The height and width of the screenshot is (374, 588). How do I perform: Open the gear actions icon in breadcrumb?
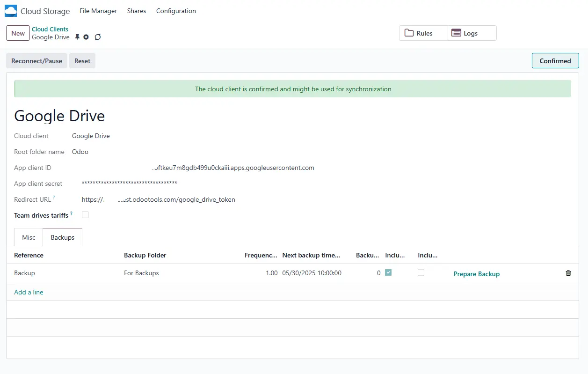click(x=86, y=37)
